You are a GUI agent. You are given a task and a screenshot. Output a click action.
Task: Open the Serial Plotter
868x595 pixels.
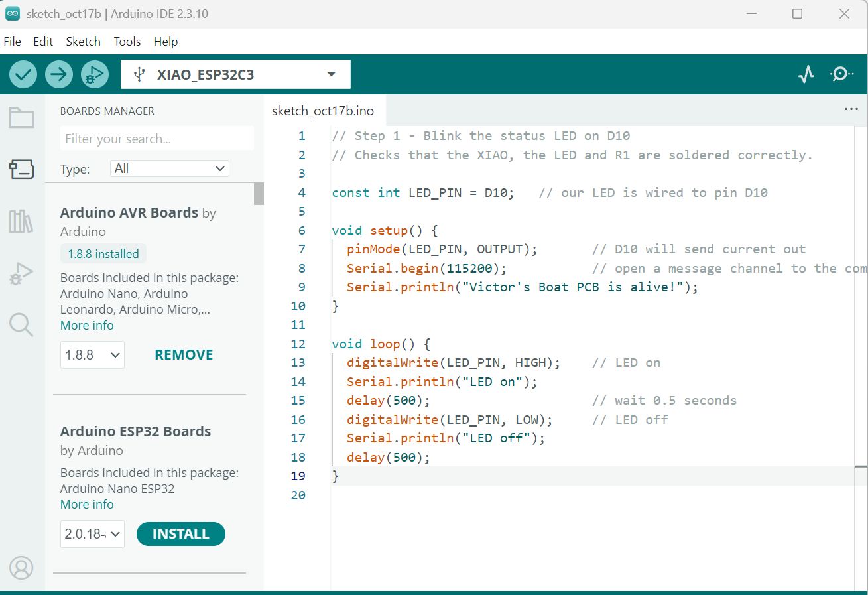coord(806,74)
